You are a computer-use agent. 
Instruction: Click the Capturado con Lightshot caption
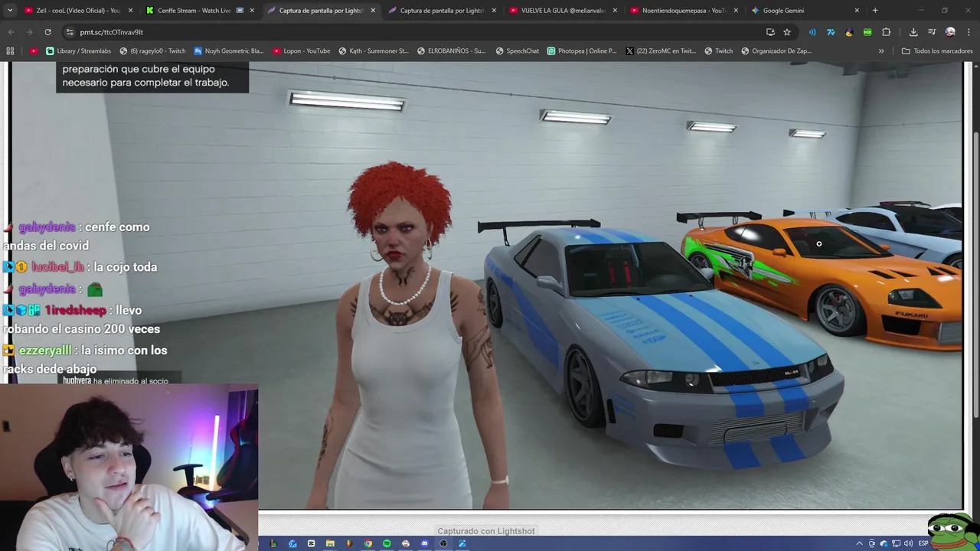(486, 531)
